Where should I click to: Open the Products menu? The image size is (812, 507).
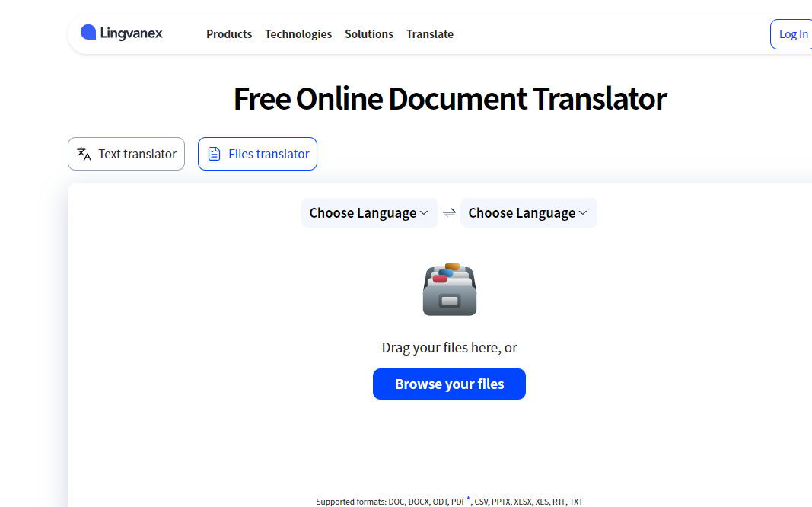click(x=229, y=34)
